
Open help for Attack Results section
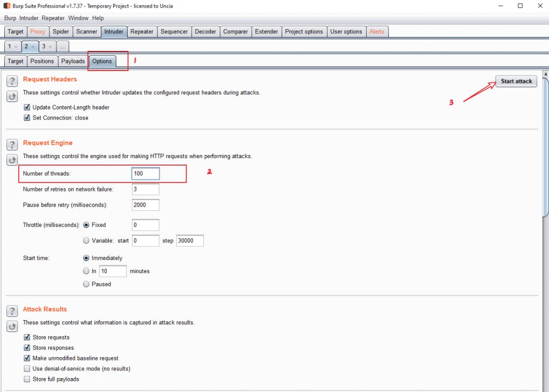pyautogui.click(x=12, y=311)
